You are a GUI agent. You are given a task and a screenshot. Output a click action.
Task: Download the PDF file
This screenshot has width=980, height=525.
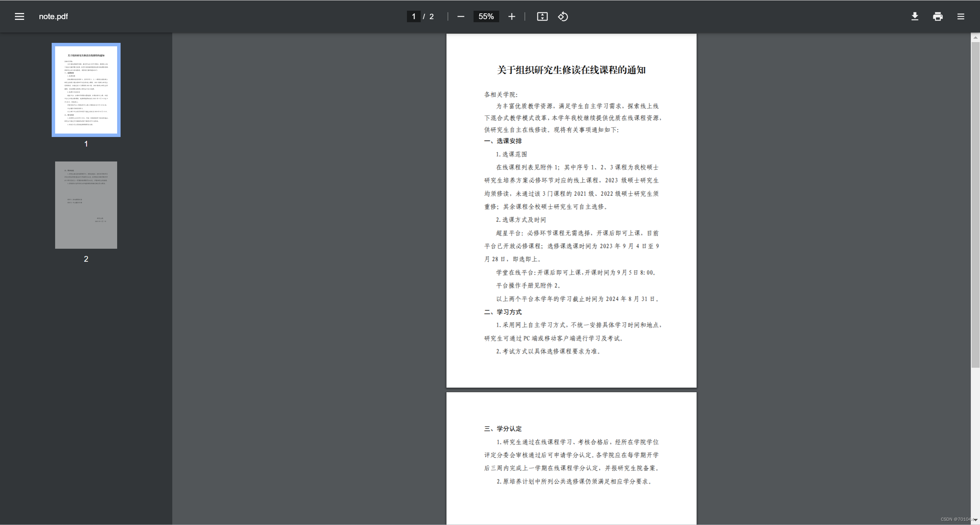[x=915, y=16]
